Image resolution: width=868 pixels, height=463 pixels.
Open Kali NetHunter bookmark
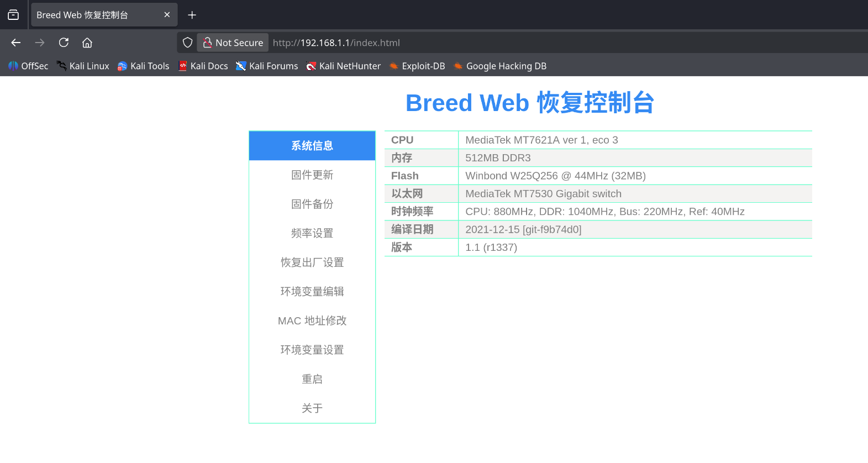(x=344, y=66)
